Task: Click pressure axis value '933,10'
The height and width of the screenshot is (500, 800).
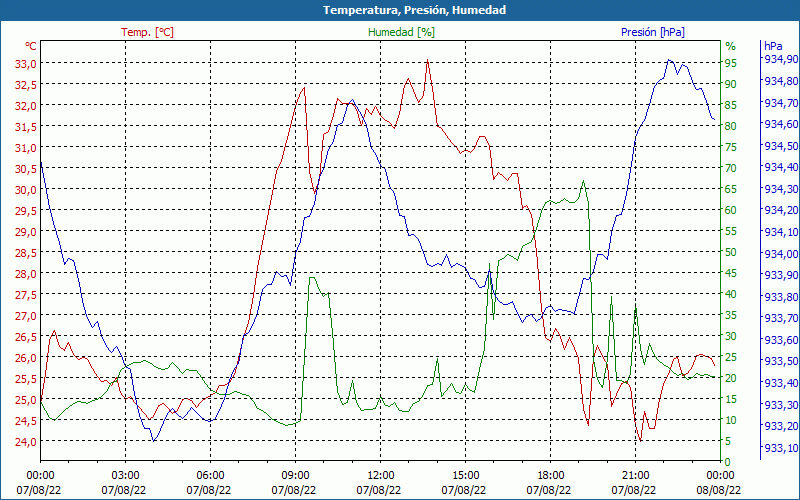Action: 781,448
